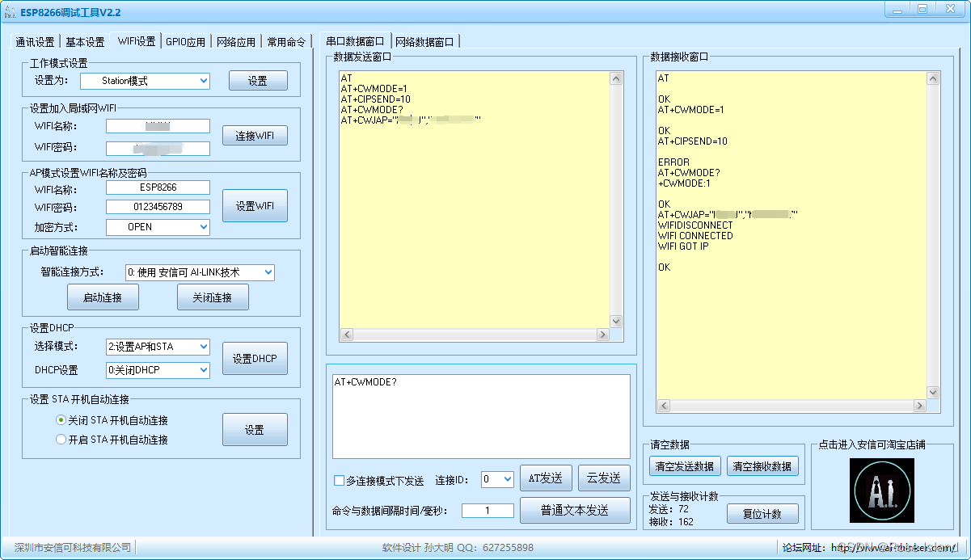Click the LAN WIFI密码 input field

(158, 149)
